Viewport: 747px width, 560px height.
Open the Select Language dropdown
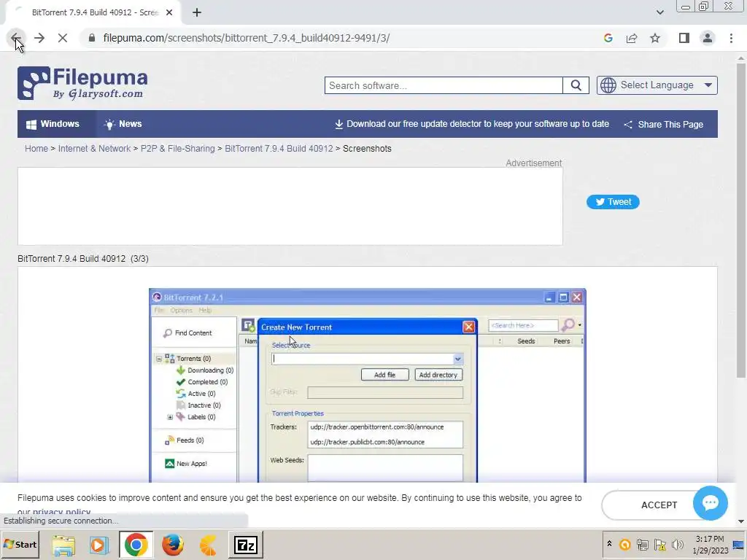pyautogui.click(x=657, y=85)
